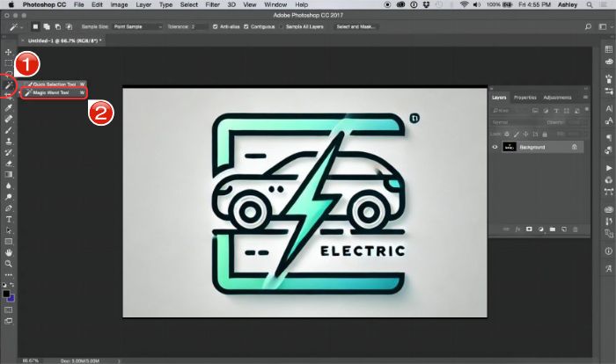
Task: Select the History Brush tool
Action: [8, 152]
